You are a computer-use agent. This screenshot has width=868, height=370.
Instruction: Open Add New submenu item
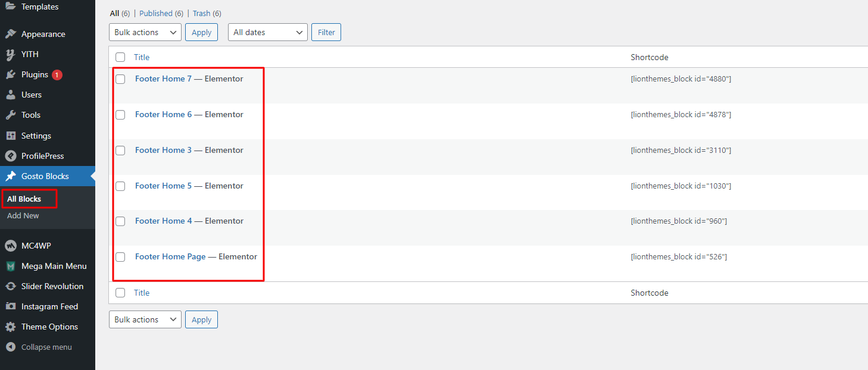23,215
